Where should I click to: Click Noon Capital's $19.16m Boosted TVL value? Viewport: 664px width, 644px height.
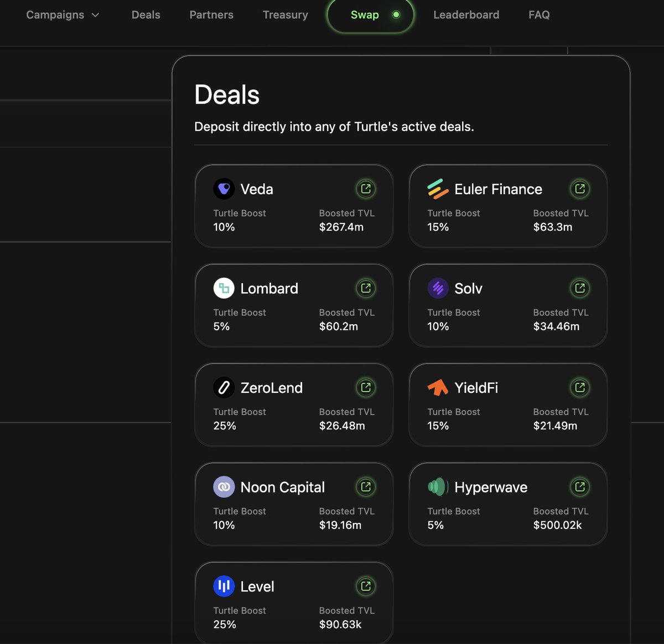pos(340,525)
